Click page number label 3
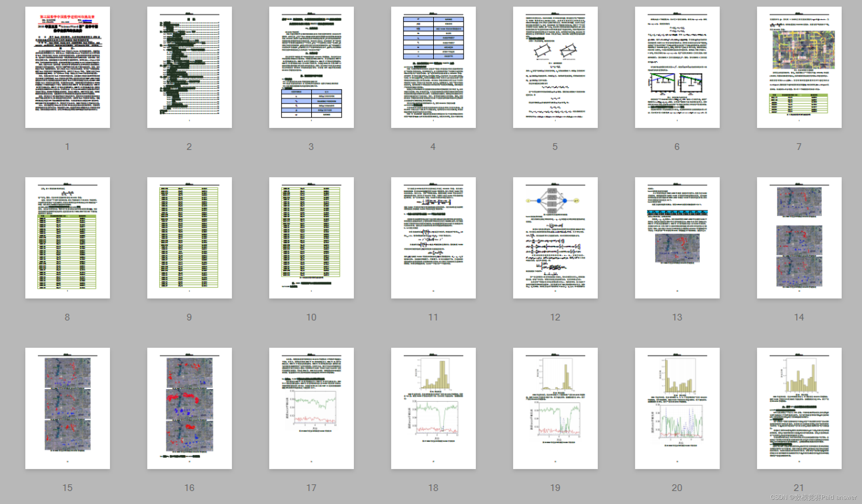Image resolution: width=862 pixels, height=504 pixels. tap(311, 147)
